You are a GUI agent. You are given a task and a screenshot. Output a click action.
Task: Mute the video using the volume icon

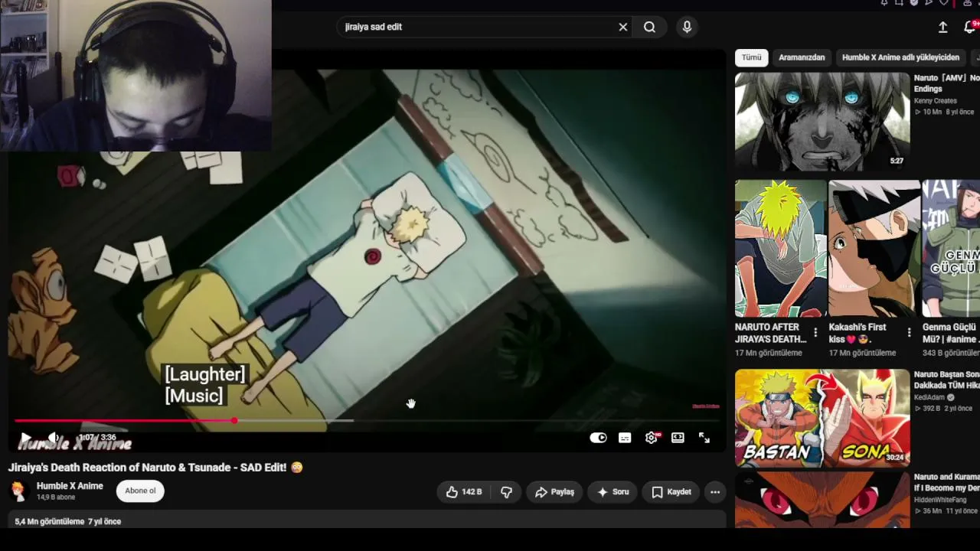tap(54, 438)
